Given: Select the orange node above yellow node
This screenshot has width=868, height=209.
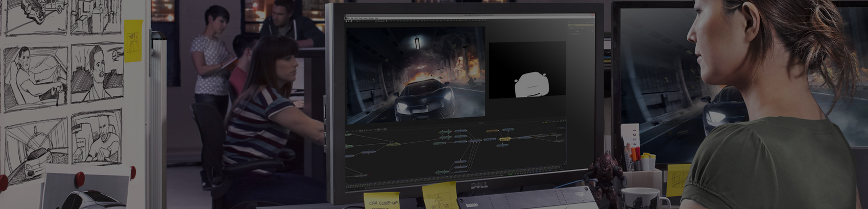Looking at the screenshot, I should tap(492, 131).
